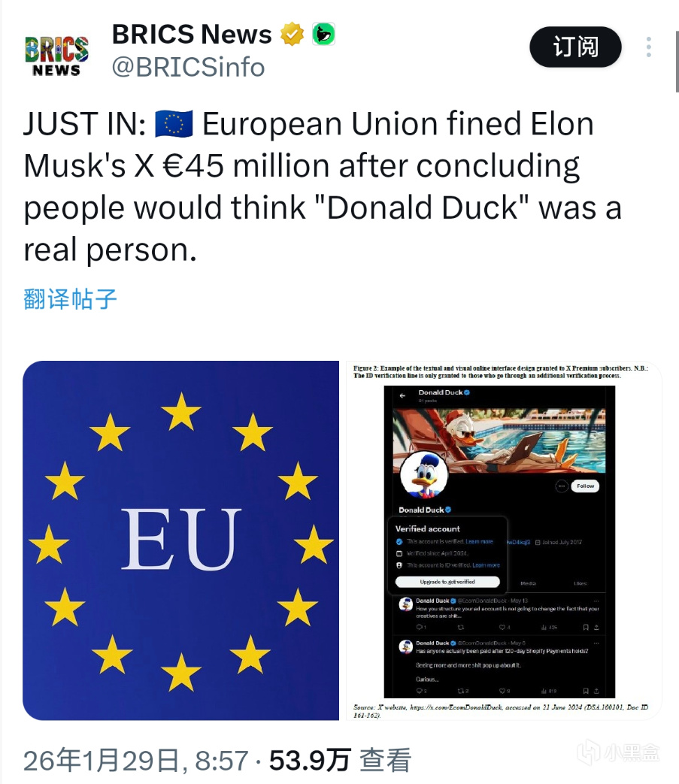Image resolution: width=679 pixels, height=784 pixels.
Task: Click the green affiliate badge beside BRICS News
Action: 323,35
